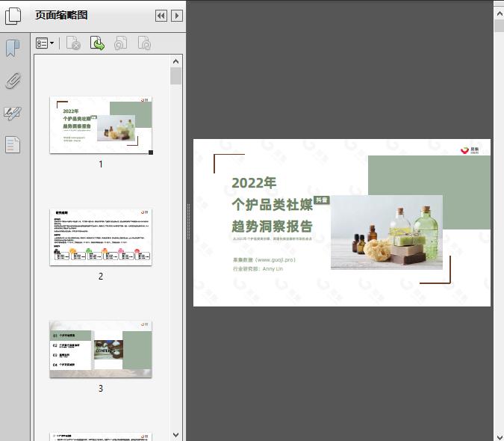This screenshot has height=441, width=504.
Task: Select page 3 thumbnail
Action: tap(101, 349)
